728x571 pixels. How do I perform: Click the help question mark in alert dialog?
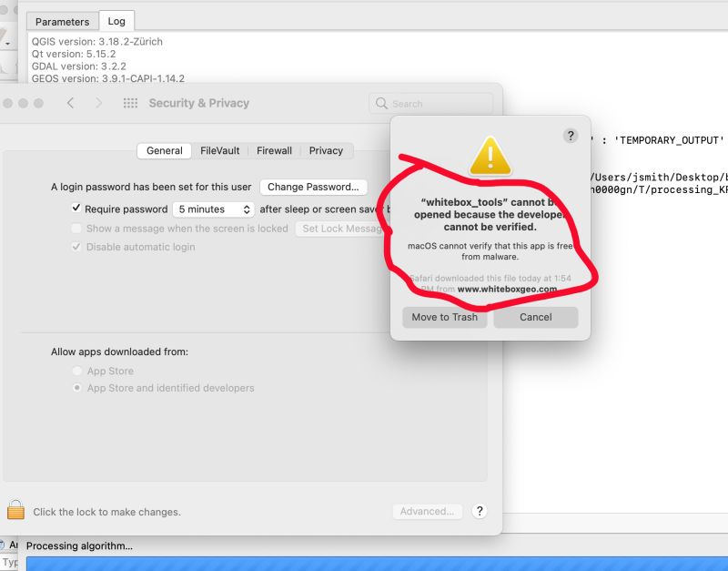[x=571, y=136]
